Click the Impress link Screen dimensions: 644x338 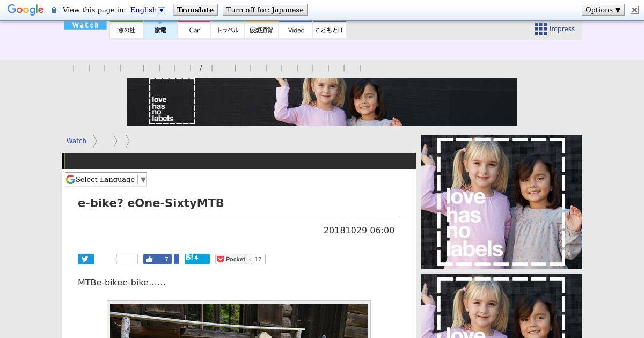click(562, 29)
